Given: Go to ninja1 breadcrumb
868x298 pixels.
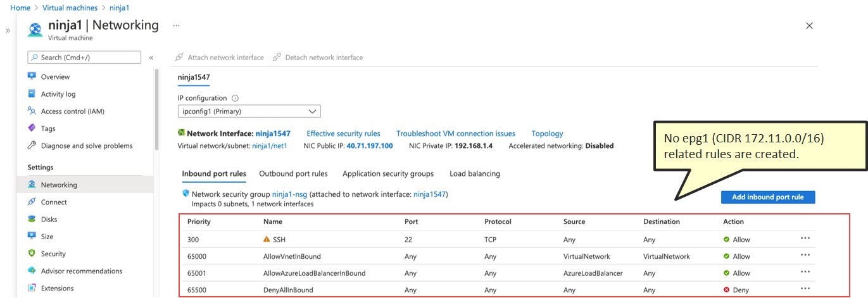Looking at the screenshot, I should pyautogui.click(x=119, y=8).
